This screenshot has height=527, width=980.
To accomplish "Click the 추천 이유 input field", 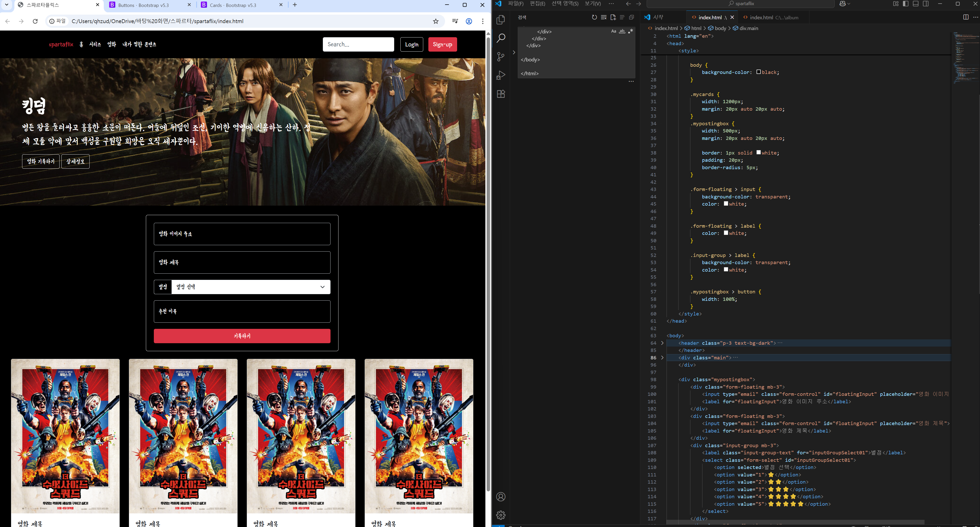I will point(242,312).
